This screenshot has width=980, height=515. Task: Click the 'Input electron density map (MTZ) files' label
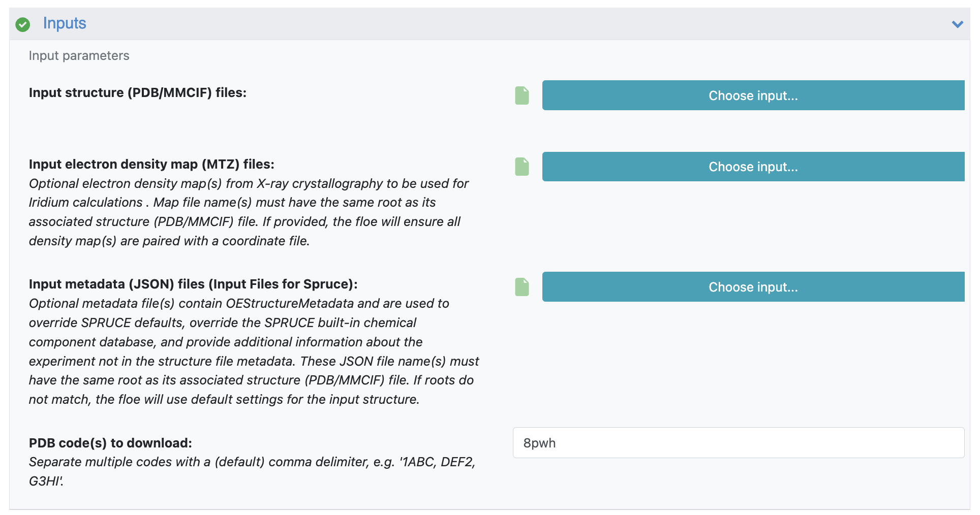[x=151, y=165]
